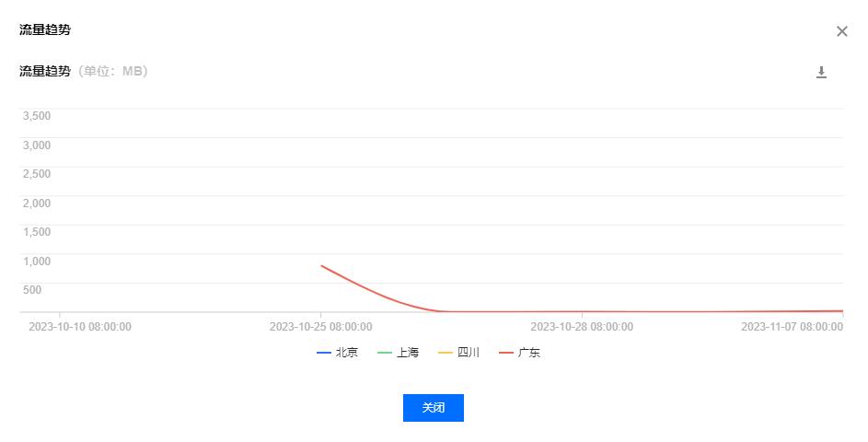Hide the 广东 series via legend
868x442 pixels.
click(529, 353)
